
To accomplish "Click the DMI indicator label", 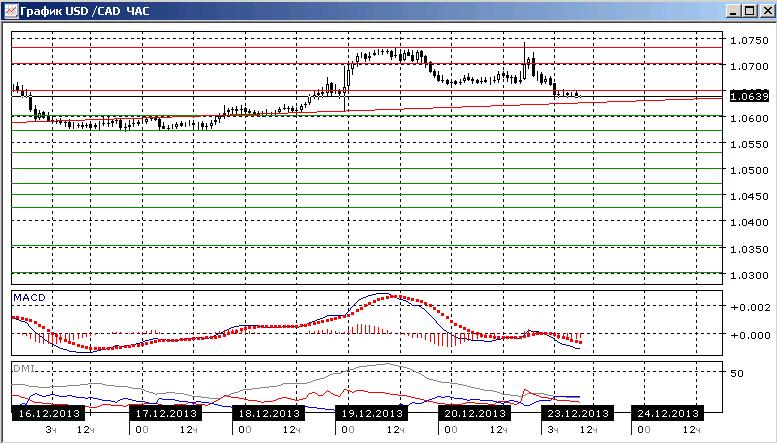I will [24, 369].
